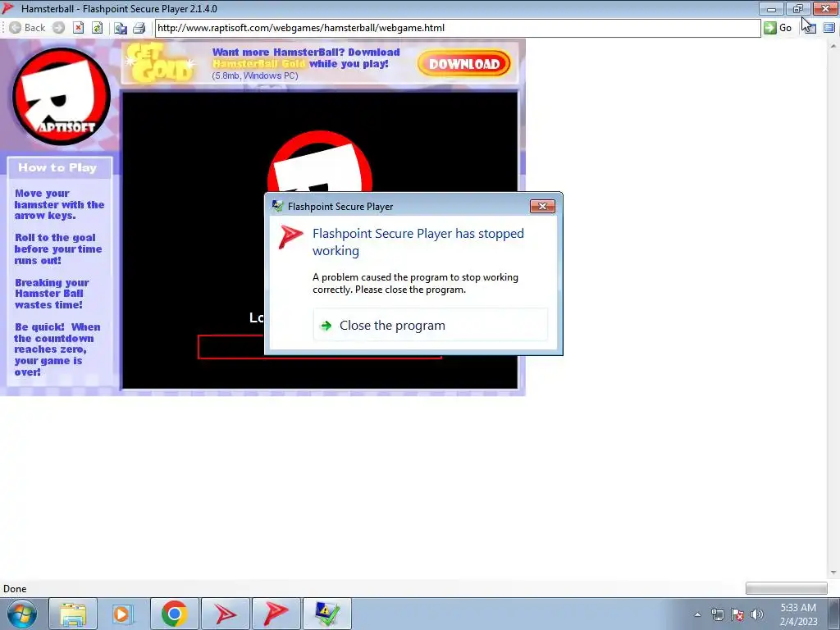The image size is (840, 630).
Task: Click the Save page icon in toolbar
Action: click(121, 28)
